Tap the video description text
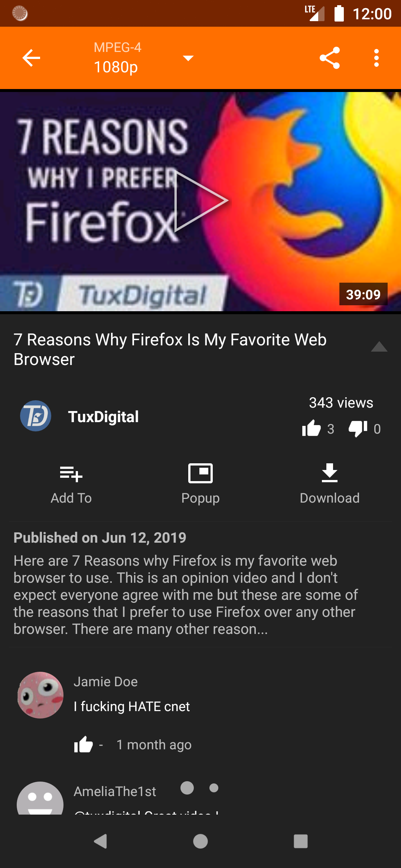Screen dimensions: 401x868 (186, 595)
